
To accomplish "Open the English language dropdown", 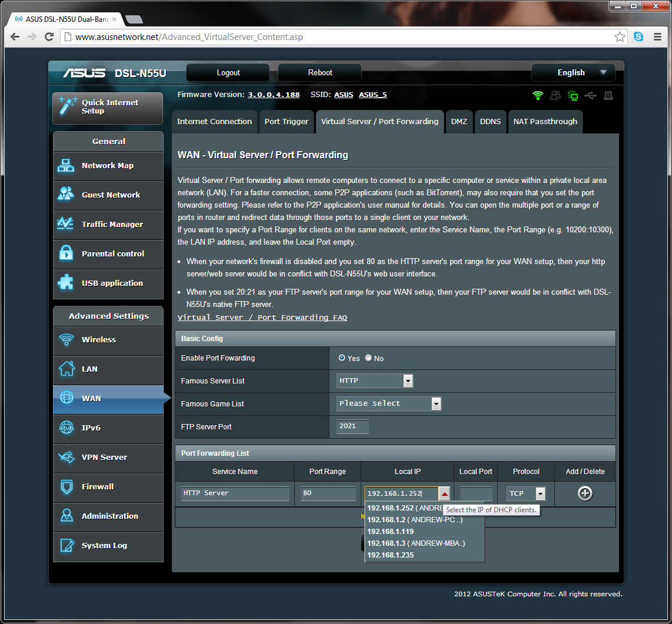I will click(573, 72).
